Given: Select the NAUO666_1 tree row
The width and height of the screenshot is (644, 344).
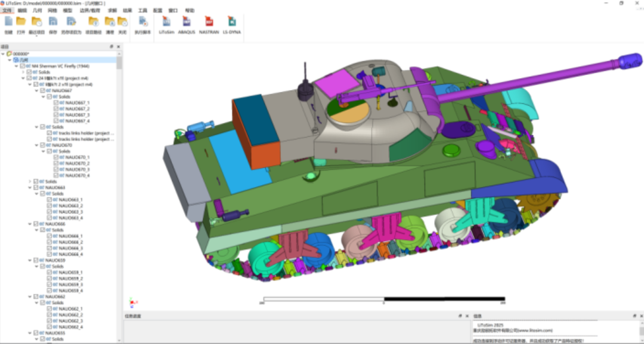Looking at the screenshot, I should click(65, 236).
